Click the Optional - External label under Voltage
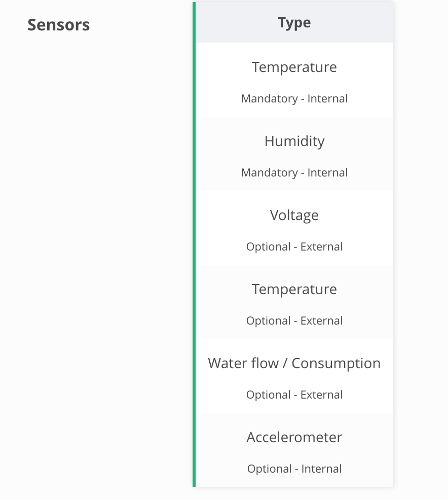Screen dimensions: 448x500 click(x=294, y=246)
